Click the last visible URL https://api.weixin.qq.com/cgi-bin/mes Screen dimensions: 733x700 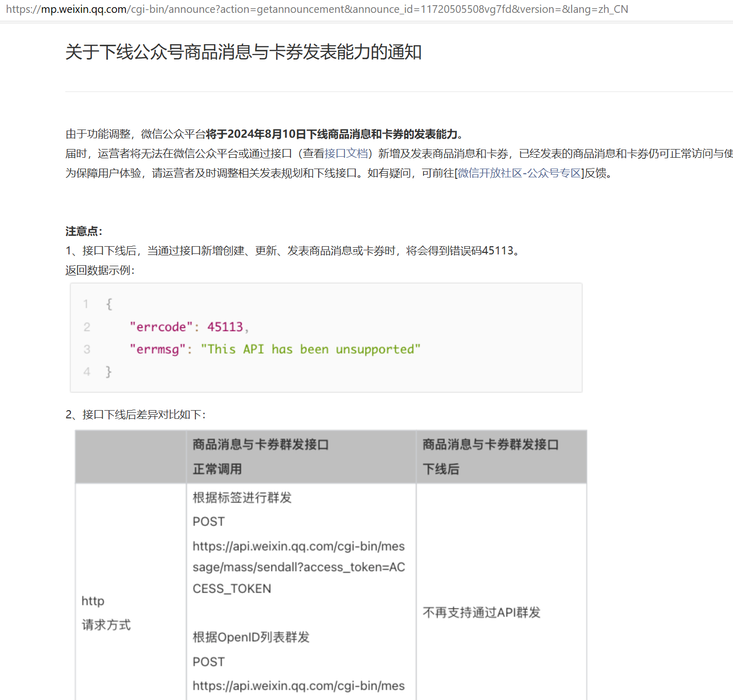[299, 686]
